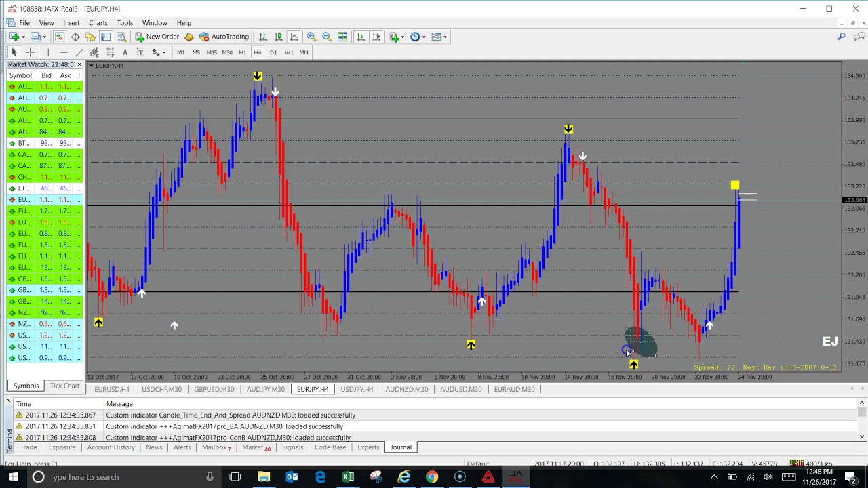The image size is (868, 488).
Task: Select the text tool
Action: 125,52
